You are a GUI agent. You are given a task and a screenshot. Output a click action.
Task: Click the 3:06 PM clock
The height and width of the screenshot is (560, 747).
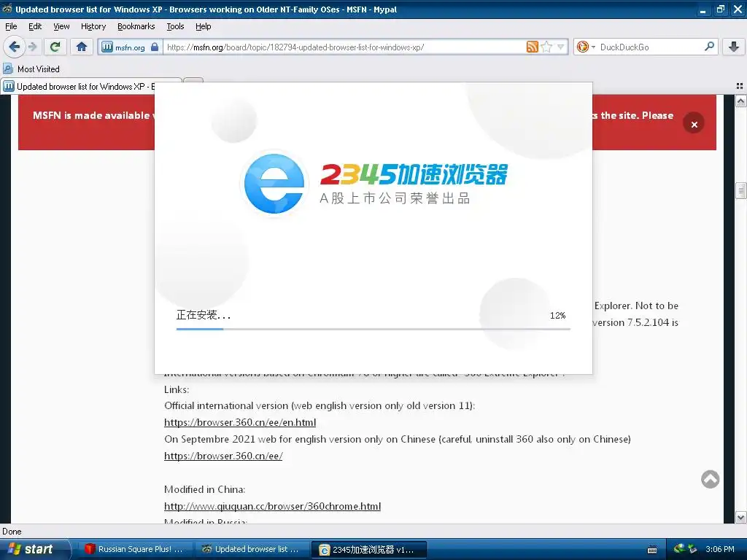point(720,549)
